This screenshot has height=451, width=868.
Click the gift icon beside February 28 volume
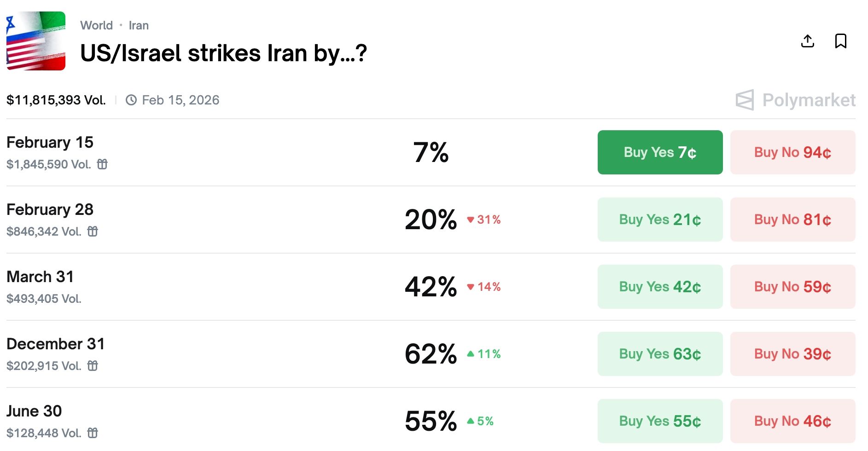tap(93, 231)
